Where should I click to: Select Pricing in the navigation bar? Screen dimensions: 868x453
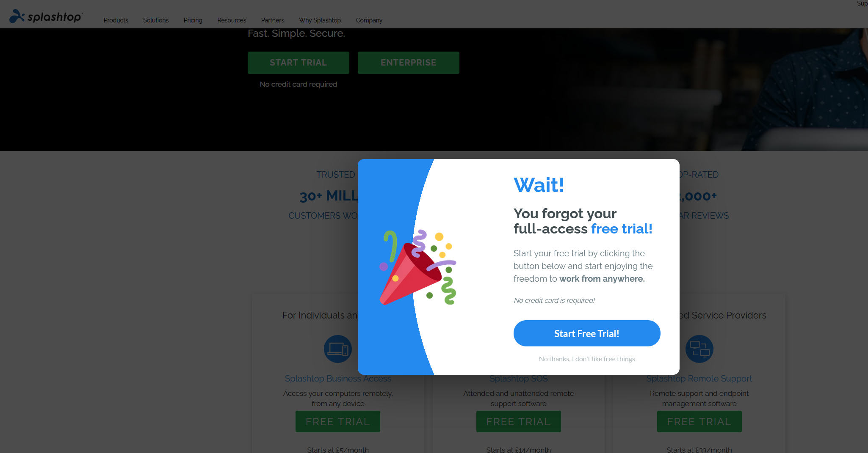pyautogui.click(x=193, y=20)
